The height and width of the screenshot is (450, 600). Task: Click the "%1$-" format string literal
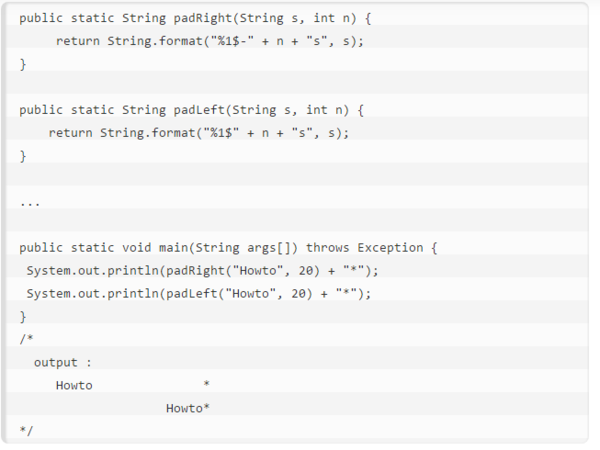pos(229,41)
